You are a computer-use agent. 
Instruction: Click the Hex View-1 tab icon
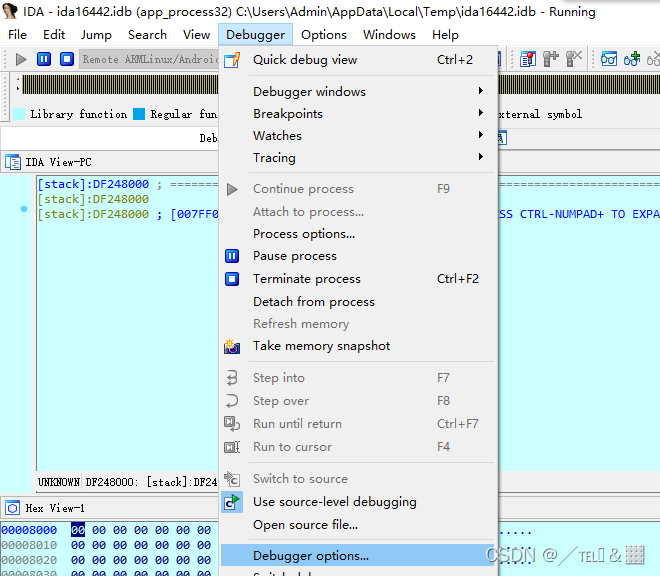click(x=13, y=508)
